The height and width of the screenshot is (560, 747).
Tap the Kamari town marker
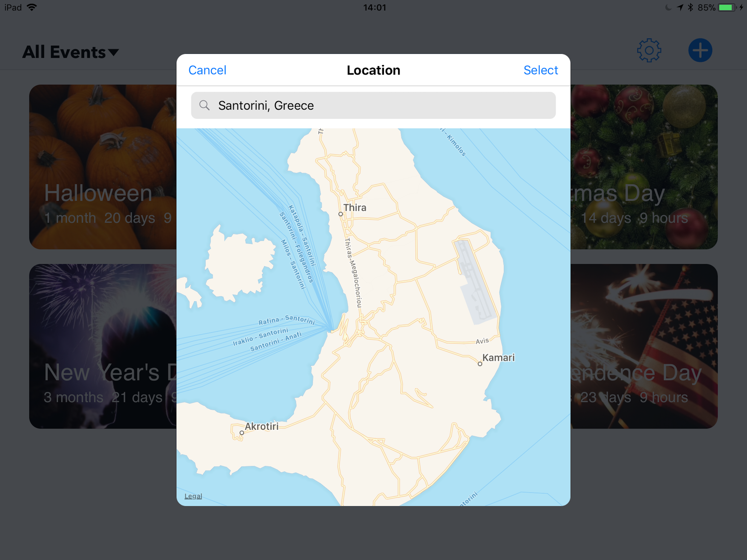pos(480,364)
